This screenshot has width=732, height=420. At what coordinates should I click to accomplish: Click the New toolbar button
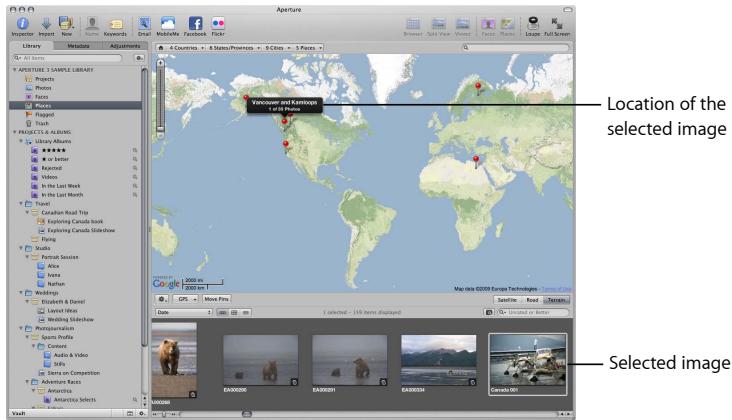(x=66, y=23)
